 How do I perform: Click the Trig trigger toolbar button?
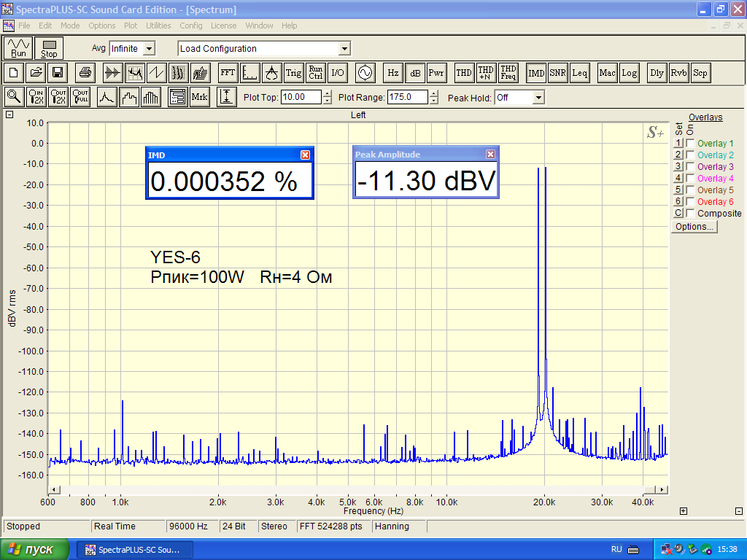pos(293,73)
